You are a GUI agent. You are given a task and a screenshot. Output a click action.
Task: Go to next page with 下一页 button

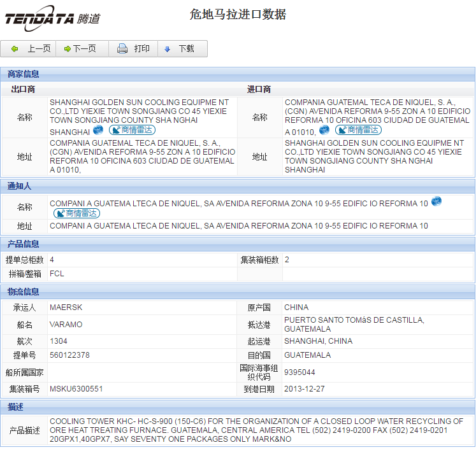(82, 49)
